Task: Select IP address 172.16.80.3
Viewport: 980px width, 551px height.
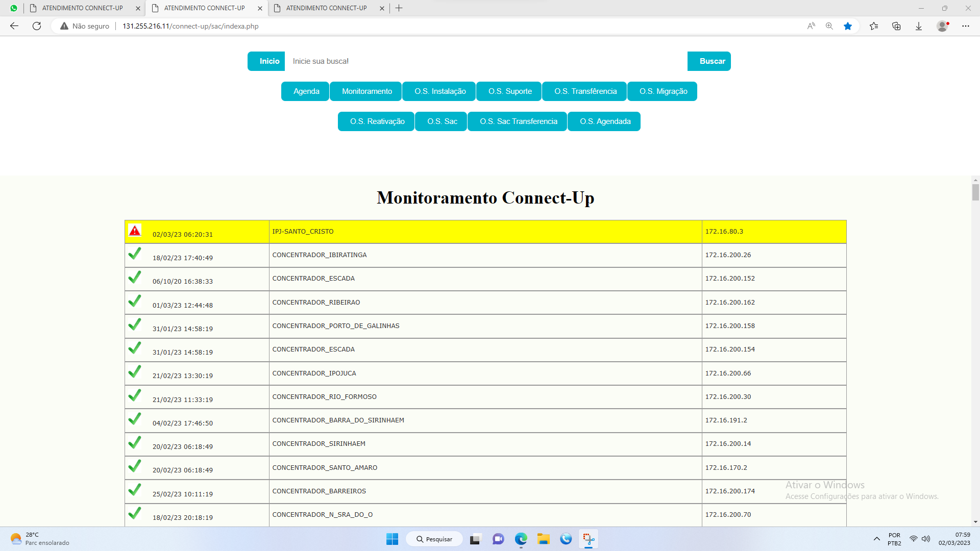Action: coord(724,231)
